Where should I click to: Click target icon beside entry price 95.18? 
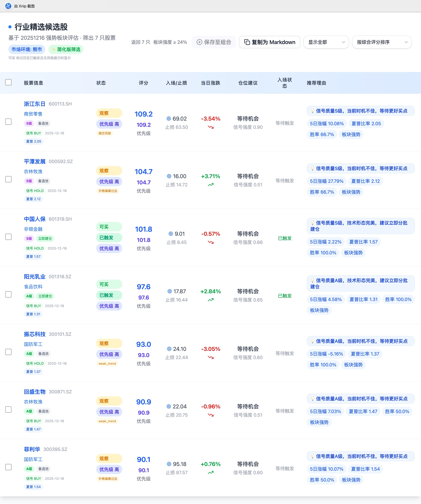(x=169, y=464)
